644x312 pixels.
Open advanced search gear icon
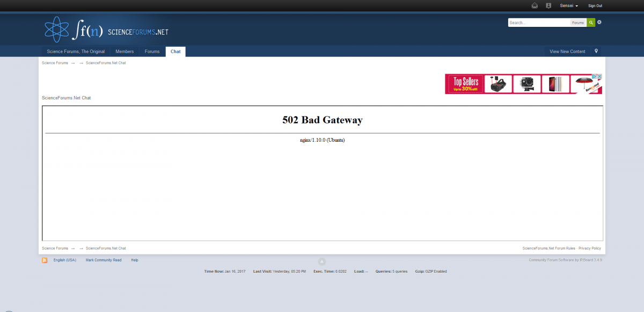click(599, 23)
